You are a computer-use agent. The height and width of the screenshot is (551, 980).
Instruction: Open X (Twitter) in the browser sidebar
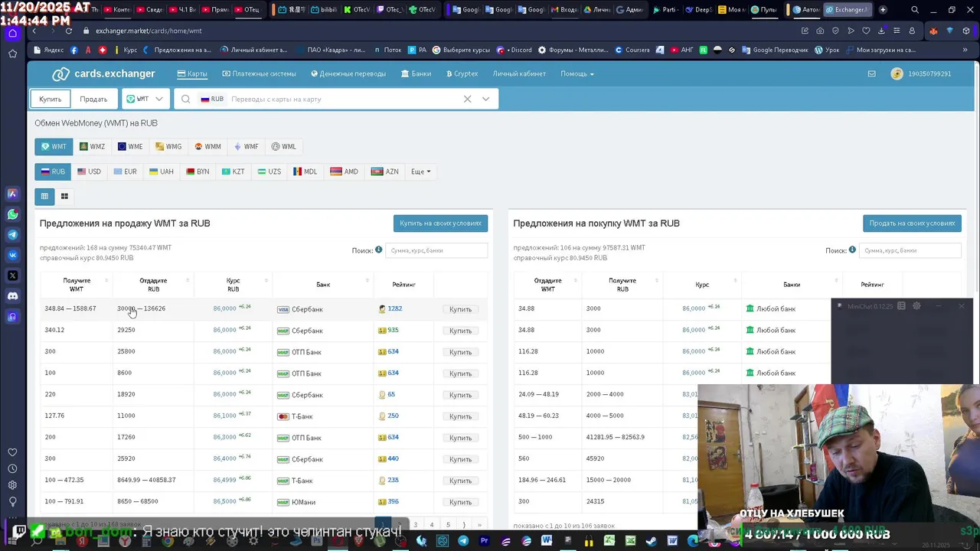tap(12, 275)
